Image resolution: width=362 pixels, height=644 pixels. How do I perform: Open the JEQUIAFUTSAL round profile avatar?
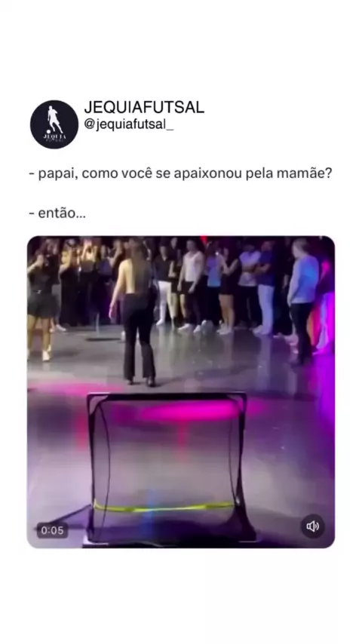tap(54, 124)
